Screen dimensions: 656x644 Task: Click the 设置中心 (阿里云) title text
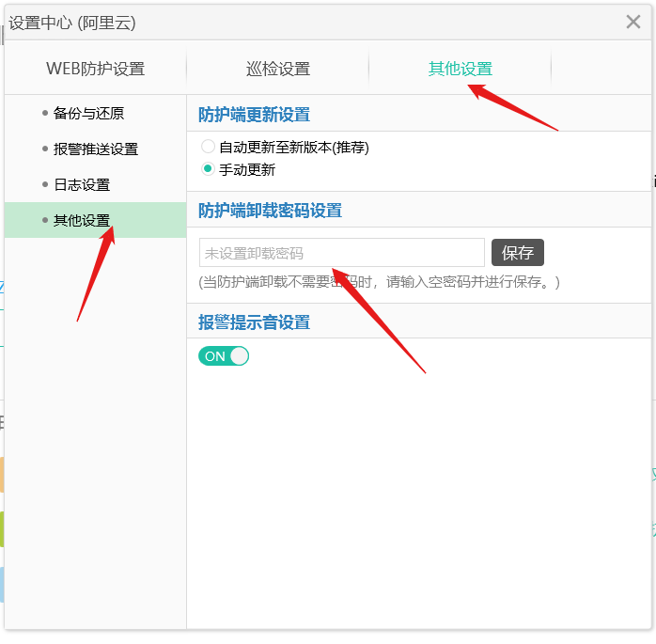[72, 23]
